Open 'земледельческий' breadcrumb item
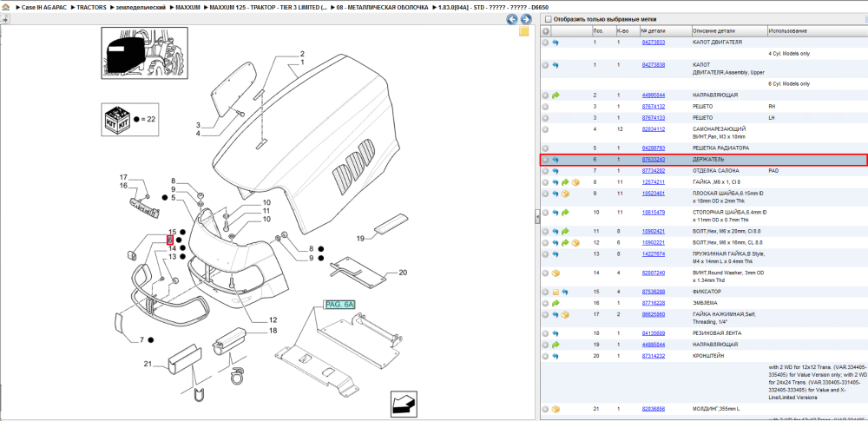This screenshot has height=421, width=868. [140, 8]
